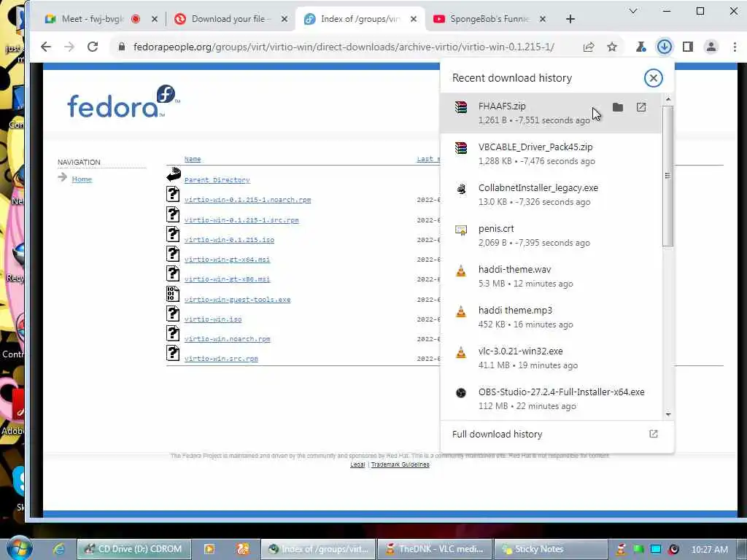This screenshot has height=560, width=747.
Task: Open Full download history
Action: point(557,435)
